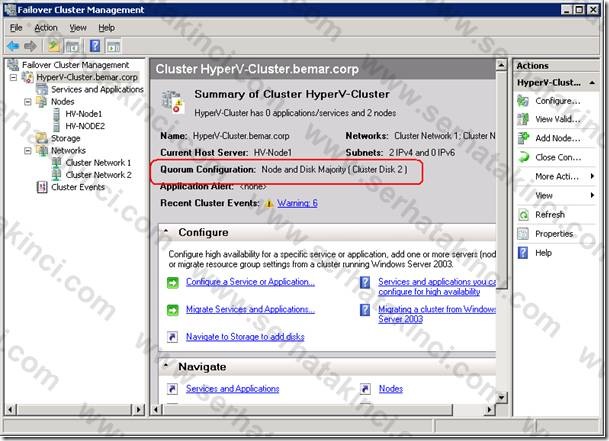Open Services and Applications in the tree
This screenshot has width=609, height=441.
click(97, 89)
